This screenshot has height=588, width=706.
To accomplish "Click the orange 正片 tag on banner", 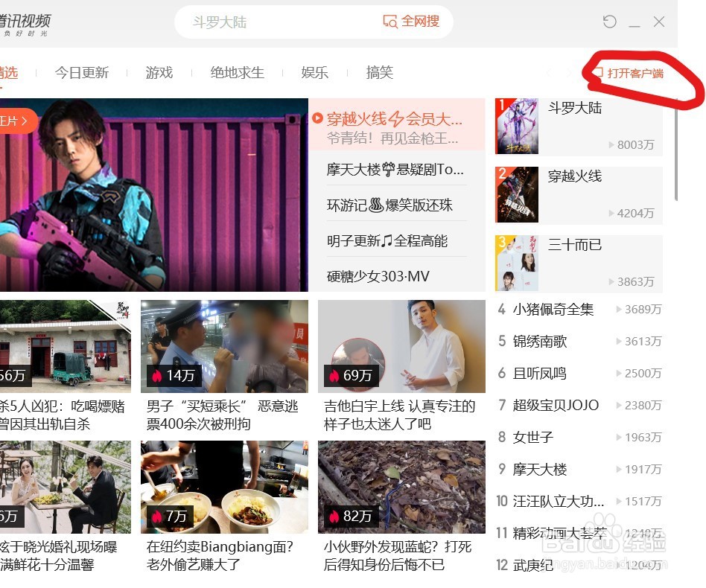I will click(x=17, y=121).
